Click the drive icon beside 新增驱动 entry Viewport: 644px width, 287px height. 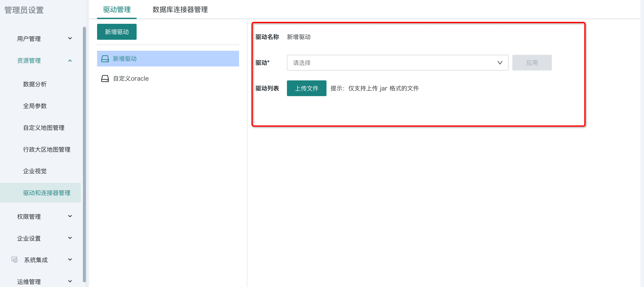pos(105,59)
